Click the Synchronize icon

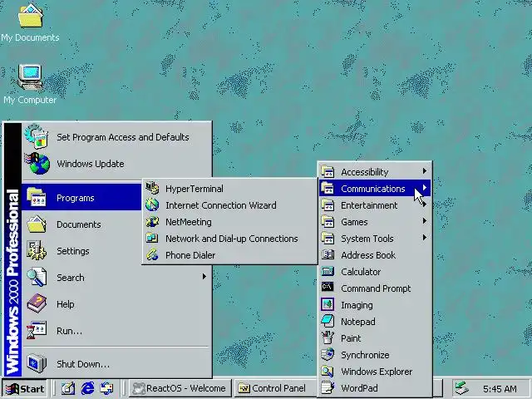[x=328, y=354]
